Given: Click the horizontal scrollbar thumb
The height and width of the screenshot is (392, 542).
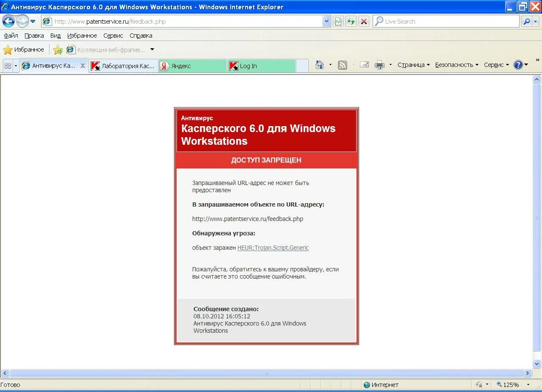Looking at the screenshot, I should pos(266,373).
